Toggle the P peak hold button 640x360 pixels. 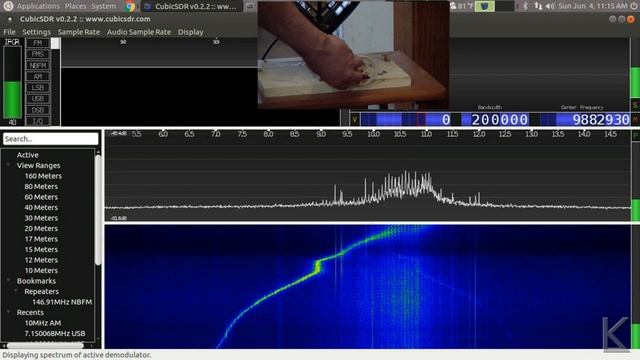636,135
